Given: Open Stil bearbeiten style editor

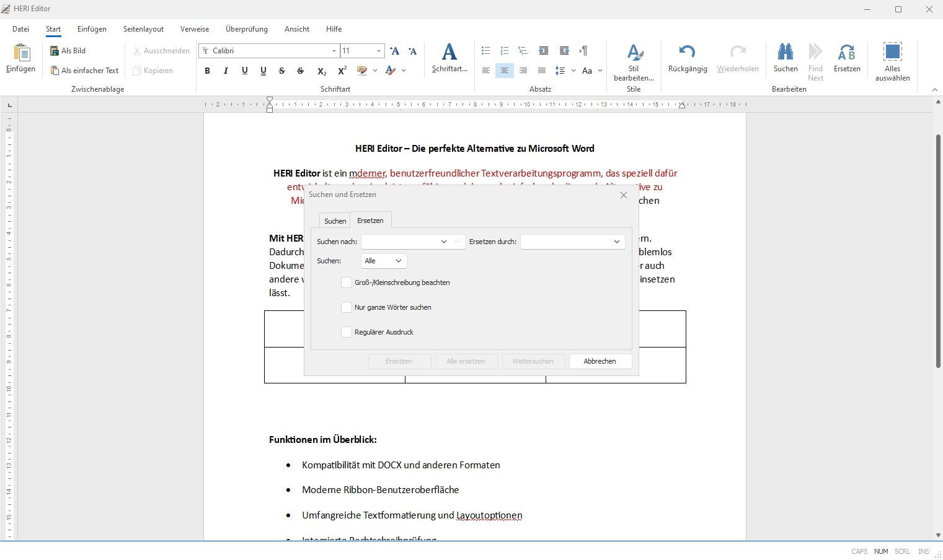Looking at the screenshot, I should pyautogui.click(x=634, y=62).
